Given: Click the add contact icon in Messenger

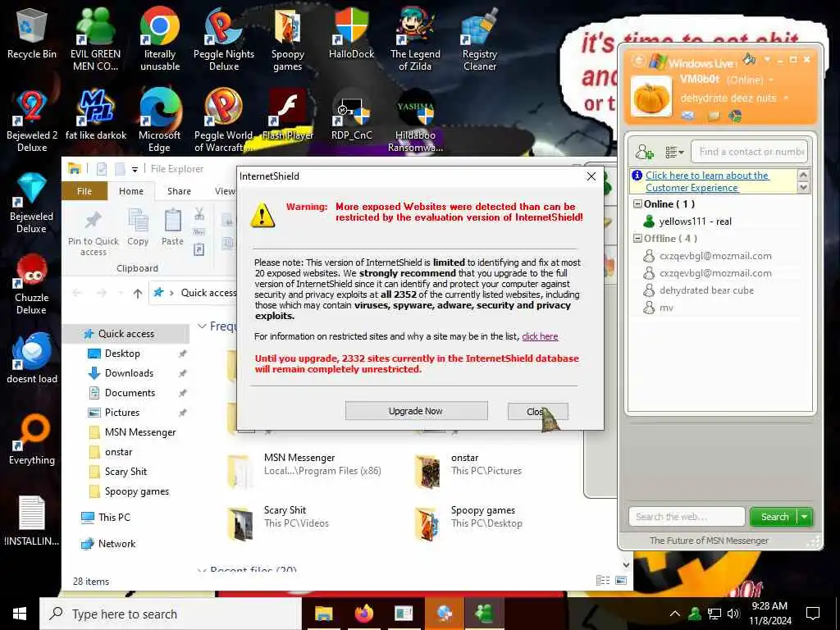Looking at the screenshot, I should click(x=644, y=152).
